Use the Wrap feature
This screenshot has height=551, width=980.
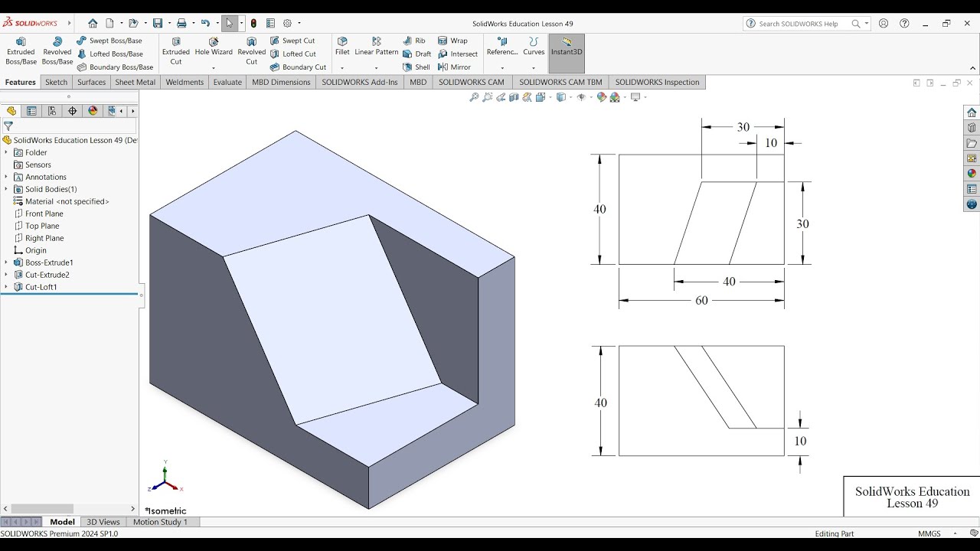click(x=452, y=41)
